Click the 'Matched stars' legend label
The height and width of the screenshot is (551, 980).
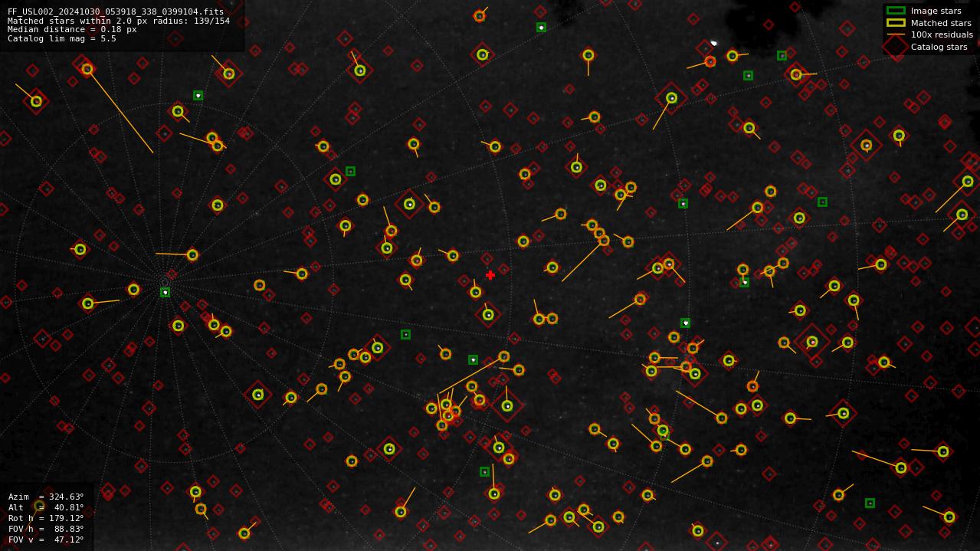pyautogui.click(x=941, y=23)
